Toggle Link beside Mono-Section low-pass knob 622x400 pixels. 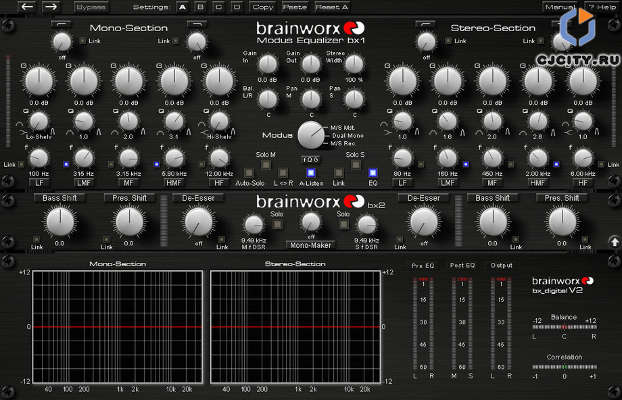pyautogui.click(x=175, y=40)
